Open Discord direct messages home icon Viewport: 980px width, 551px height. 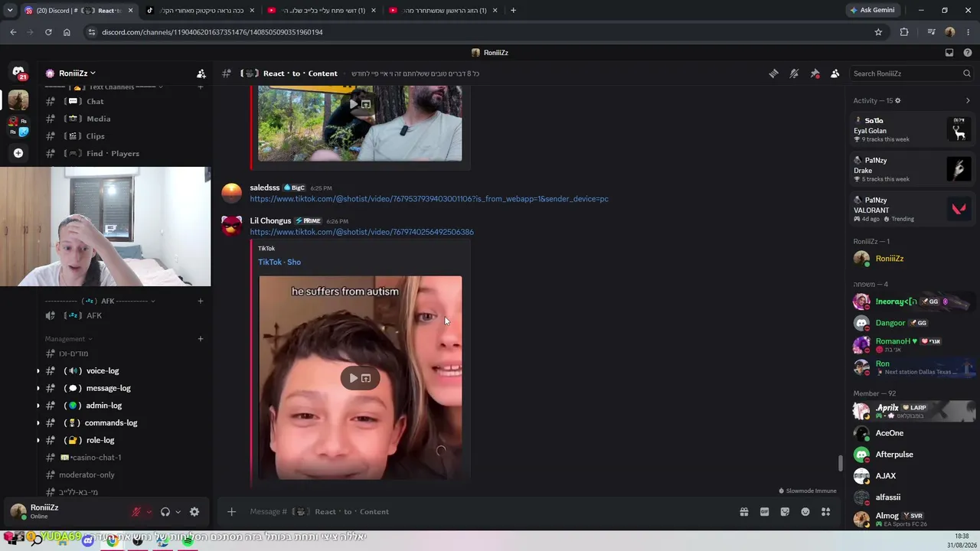point(18,71)
